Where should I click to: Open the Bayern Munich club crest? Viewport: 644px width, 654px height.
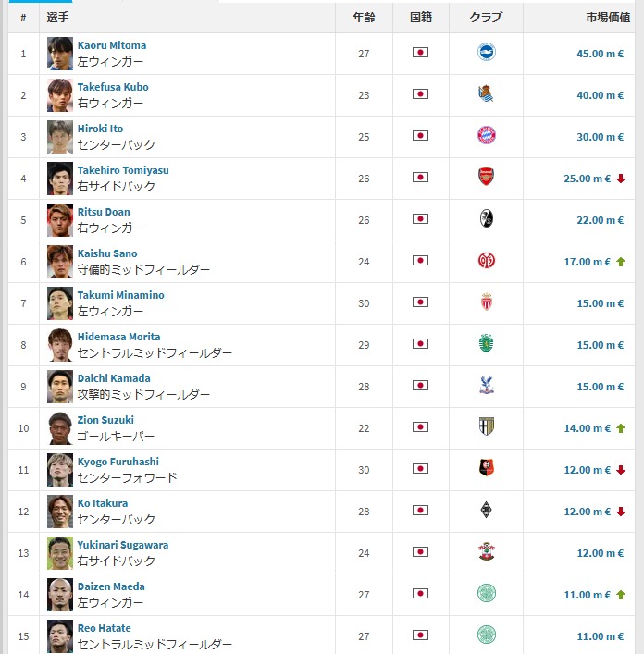[486, 136]
